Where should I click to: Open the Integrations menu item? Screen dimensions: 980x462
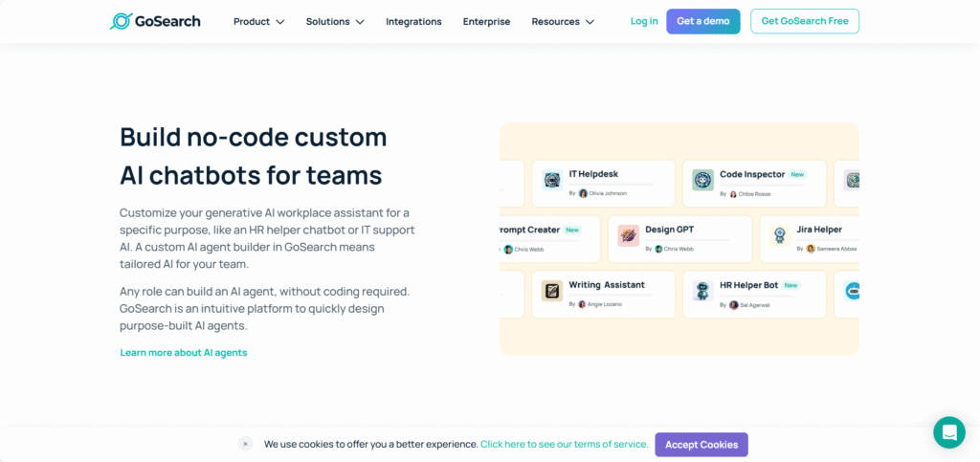coord(413,21)
